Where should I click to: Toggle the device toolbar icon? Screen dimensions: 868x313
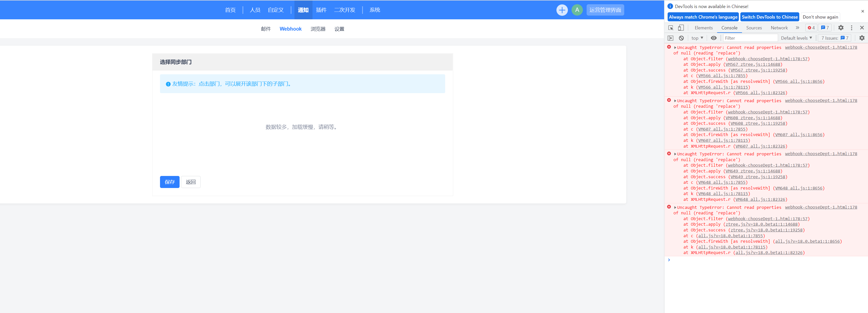point(681,28)
